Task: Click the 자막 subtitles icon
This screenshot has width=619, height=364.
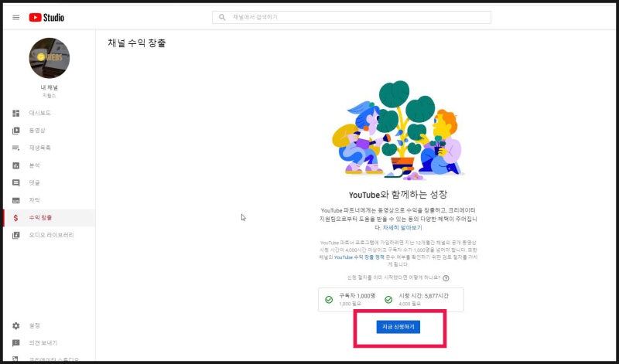Action: pyautogui.click(x=15, y=200)
